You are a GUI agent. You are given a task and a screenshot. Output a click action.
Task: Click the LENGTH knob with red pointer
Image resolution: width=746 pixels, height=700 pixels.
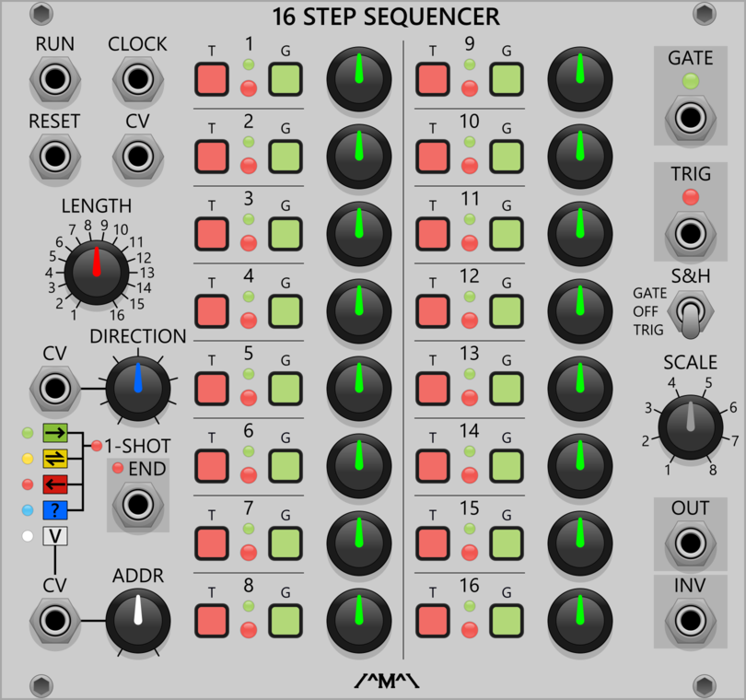(x=97, y=273)
